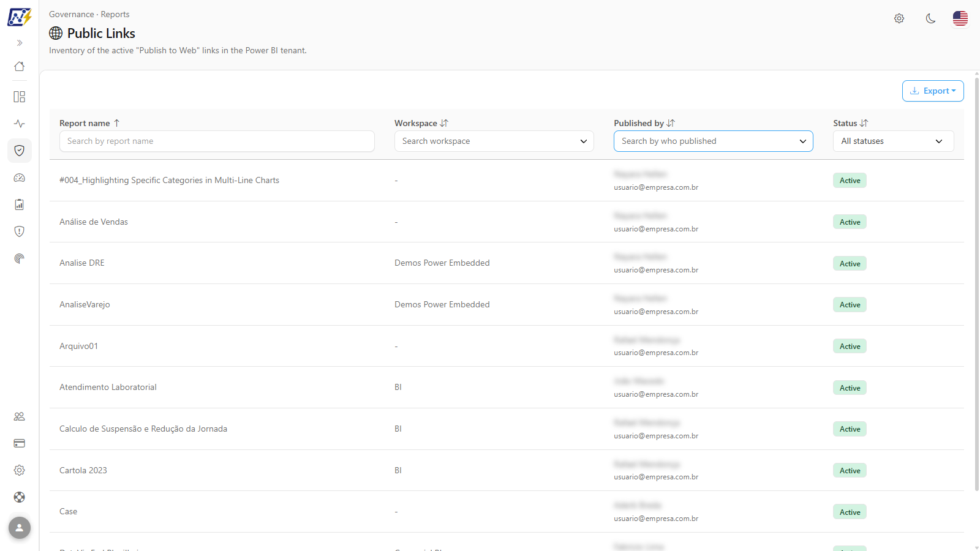Change language using the US flag
This screenshot has height=551, width=980.
tap(960, 18)
